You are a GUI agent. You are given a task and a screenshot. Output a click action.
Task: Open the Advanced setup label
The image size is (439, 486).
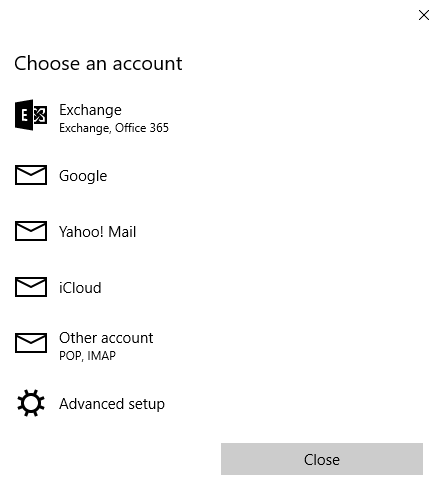(x=112, y=404)
